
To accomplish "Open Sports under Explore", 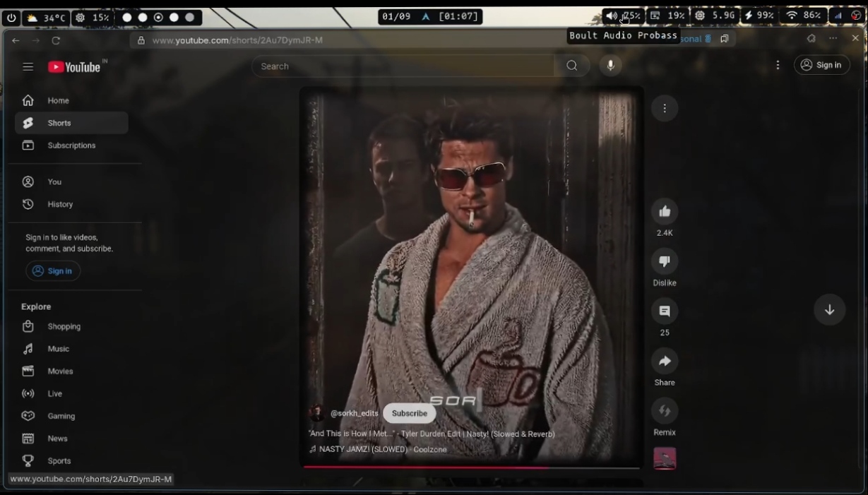I will pyautogui.click(x=71, y=460).
